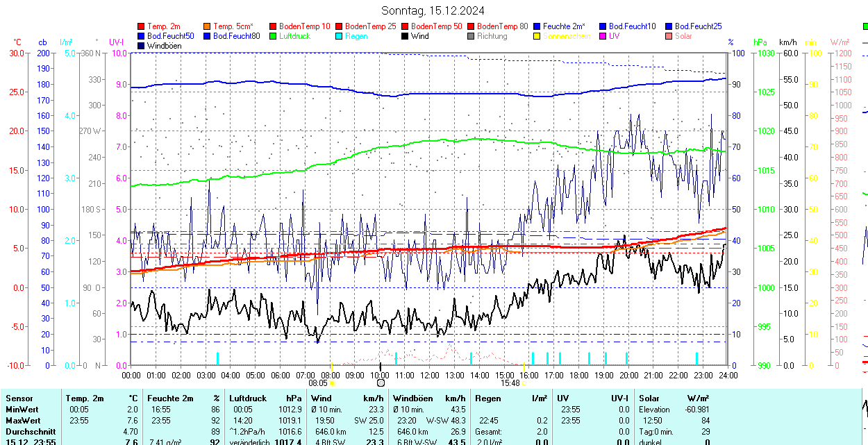
Task: Click the sunrise sun icon at 08:05
Action: (x=333, y=383)
